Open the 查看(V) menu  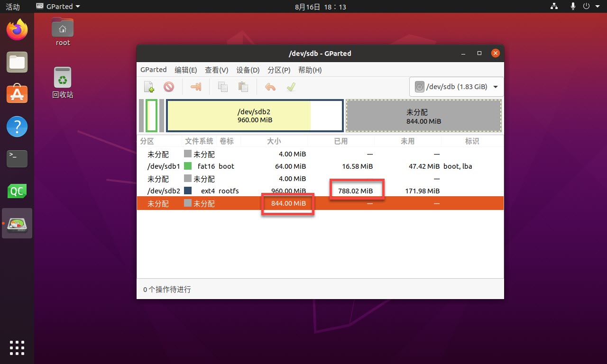click(x=217, y=70)
